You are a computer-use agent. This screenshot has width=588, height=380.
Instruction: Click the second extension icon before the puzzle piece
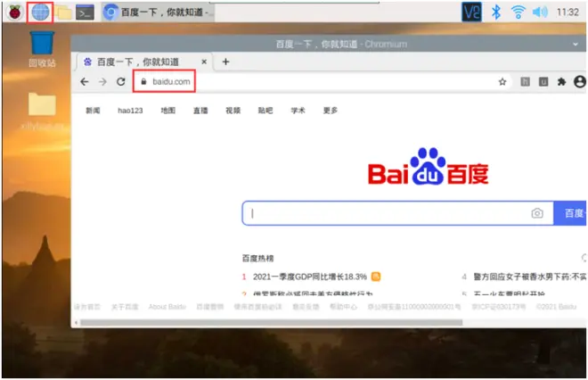pos(543,81)
